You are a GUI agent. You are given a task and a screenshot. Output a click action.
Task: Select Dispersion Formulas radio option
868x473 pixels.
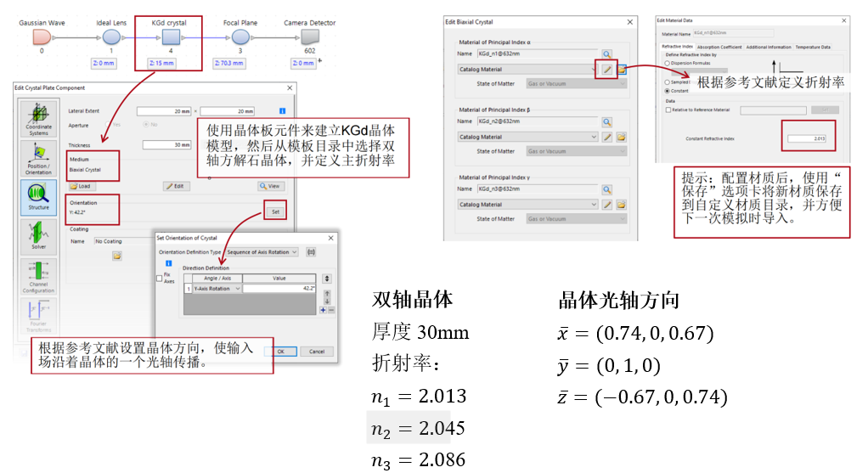pos(667,63)
